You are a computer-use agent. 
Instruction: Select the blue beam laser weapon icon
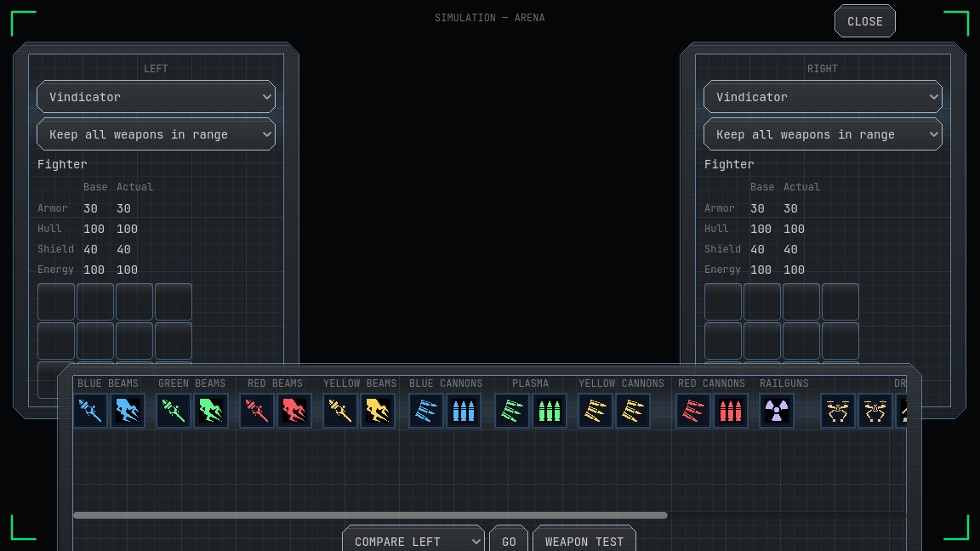coord(90,411)
